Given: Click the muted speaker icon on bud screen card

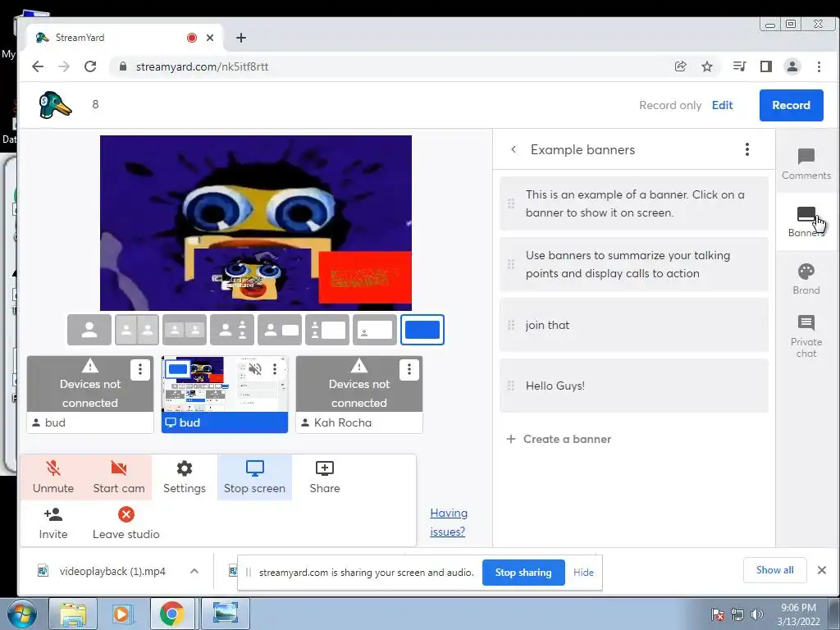Looking at the screenshot, I should 255,369.
